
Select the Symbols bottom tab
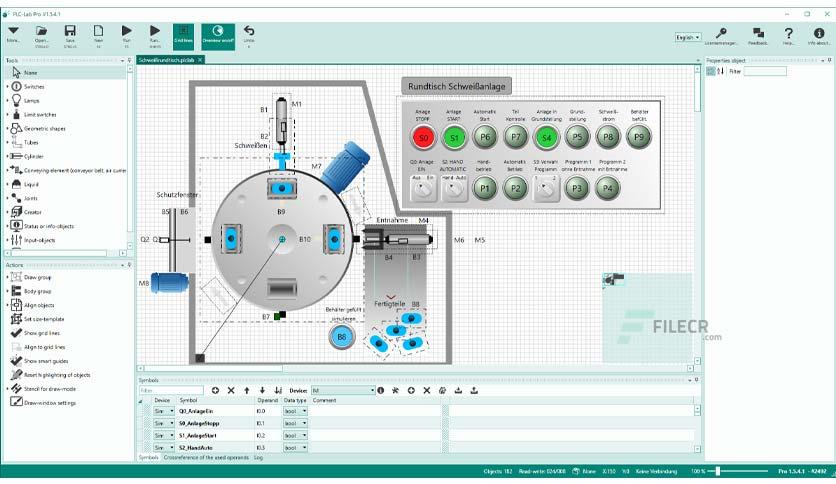coord(149,457)
